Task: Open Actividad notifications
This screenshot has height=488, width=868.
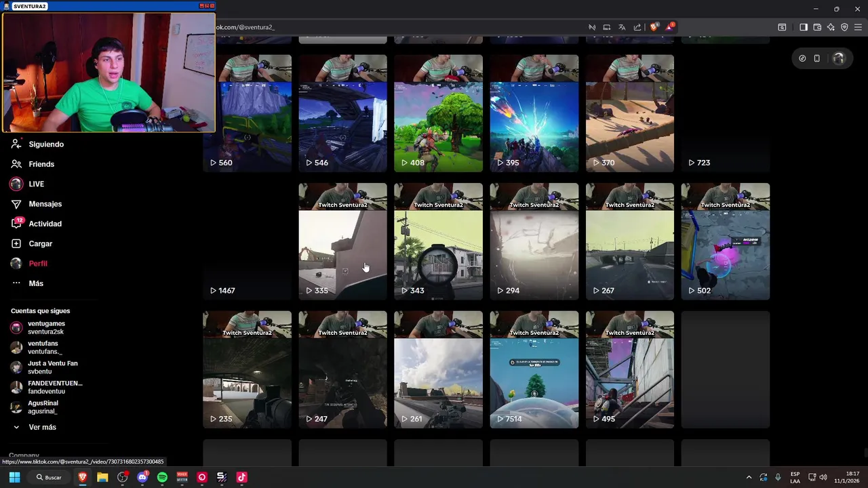Action: coord(37,224)
